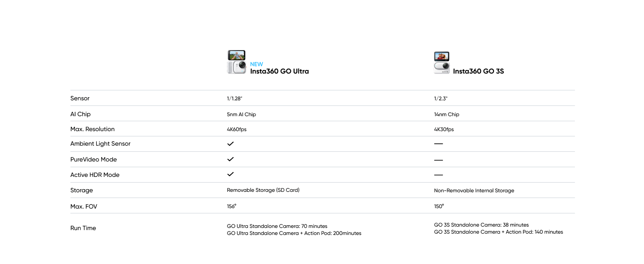644x264 pixels.
Task: Click the 4K60fps resolution value
Action: tap(237, 129)
